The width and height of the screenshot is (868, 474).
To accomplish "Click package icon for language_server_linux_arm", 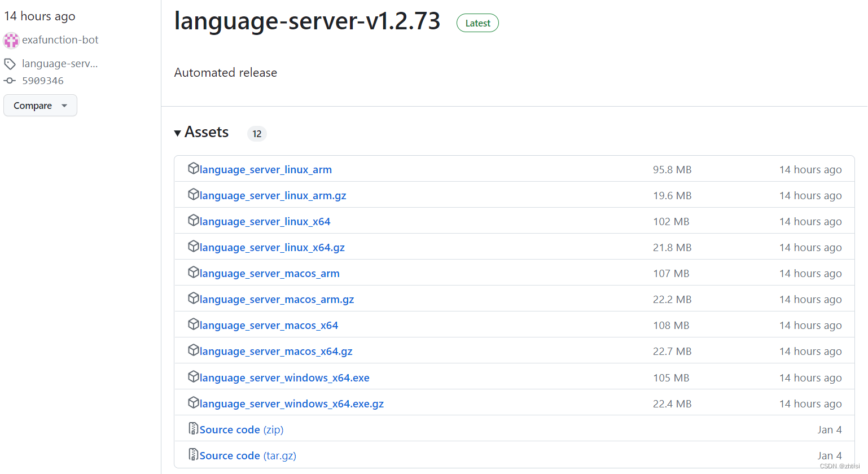I will (x=194, y=168).
